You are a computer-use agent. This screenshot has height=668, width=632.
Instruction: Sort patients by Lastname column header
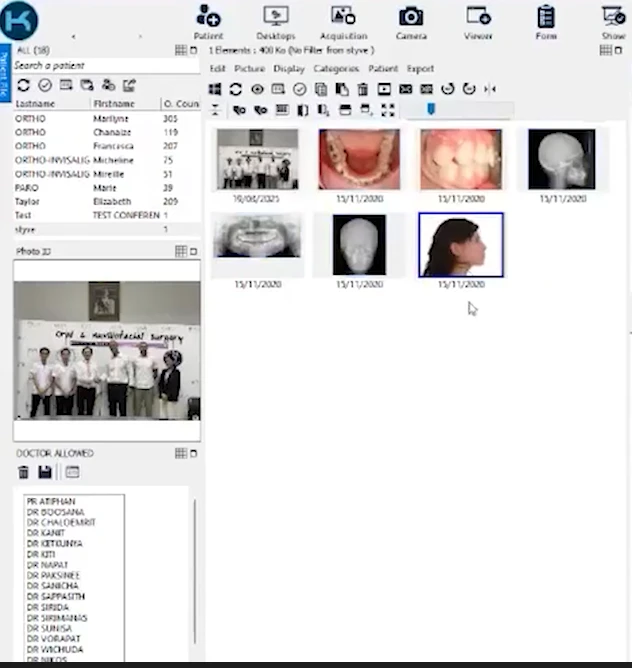(x=36, y=104)
